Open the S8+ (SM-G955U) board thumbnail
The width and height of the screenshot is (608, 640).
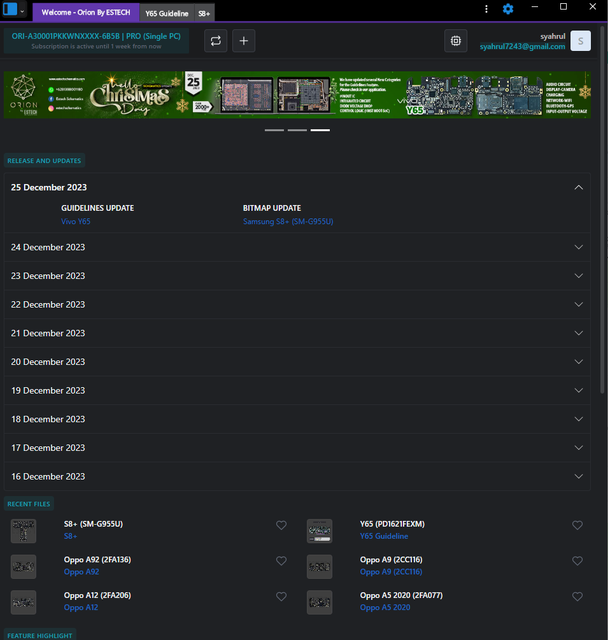coord(23,531)
